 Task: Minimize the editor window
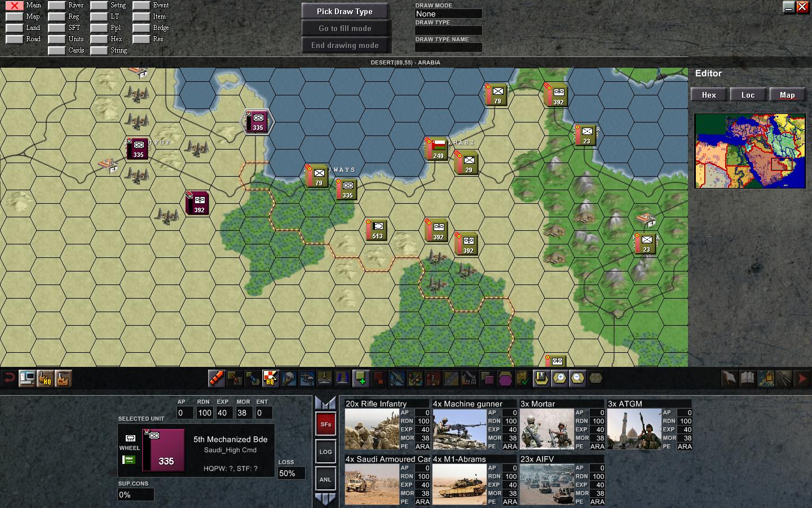[x=789, y=7]
